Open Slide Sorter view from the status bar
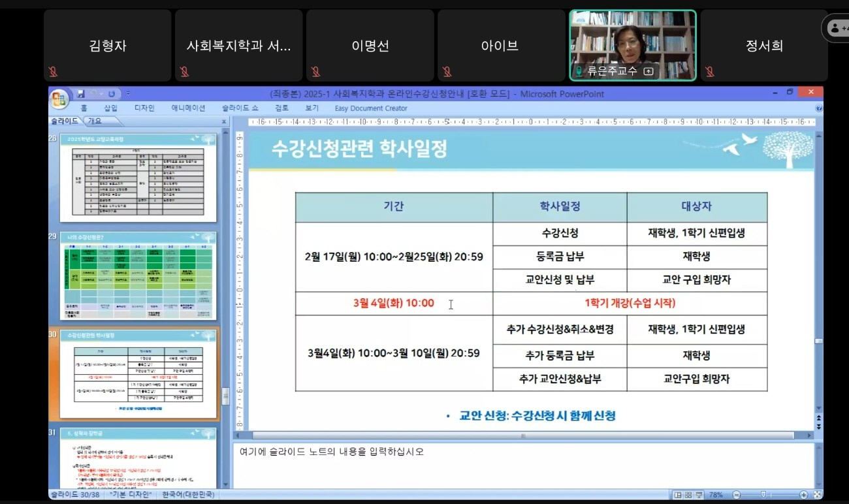The image size is (849, 504). coord(687,495)
